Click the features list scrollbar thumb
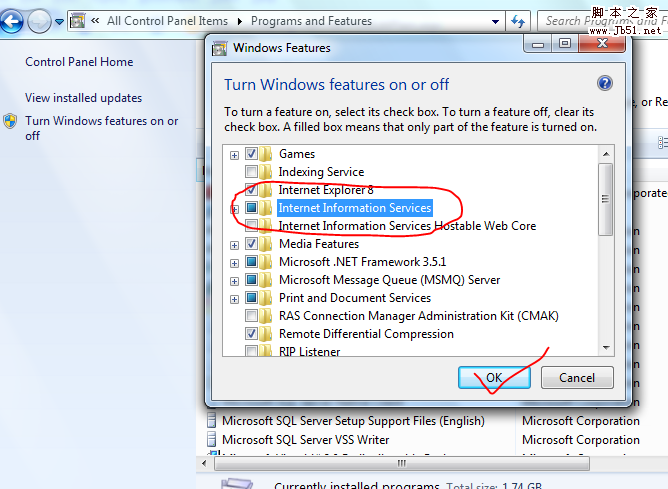Screen dimensions: 668x489 point(605,199)
